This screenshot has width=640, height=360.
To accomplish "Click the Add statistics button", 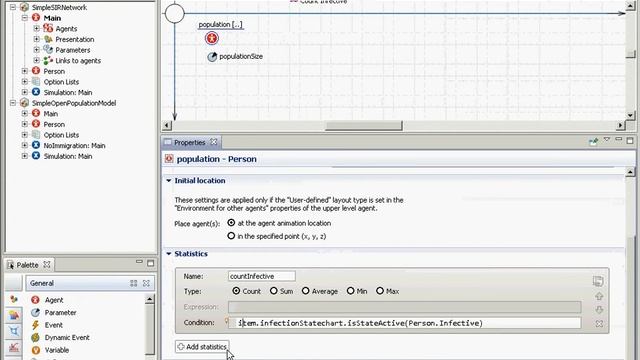I will pos(202,347).
